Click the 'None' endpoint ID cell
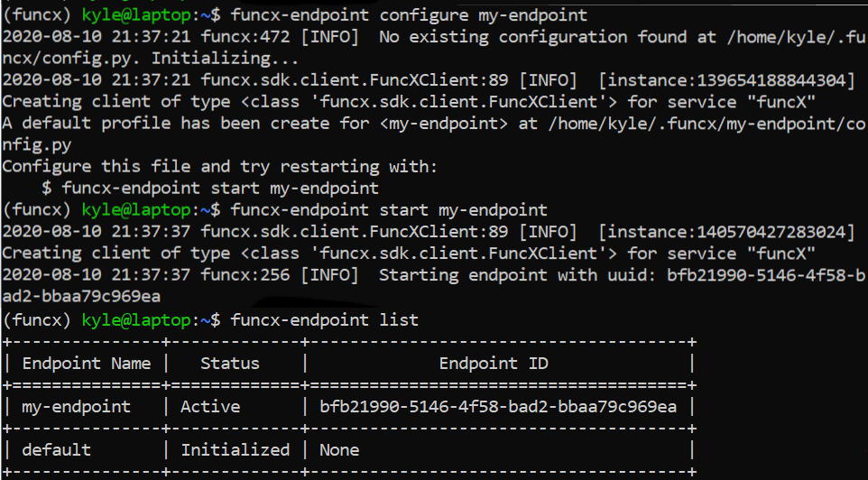This screenshot has height=480, width=868. point(339,449)
